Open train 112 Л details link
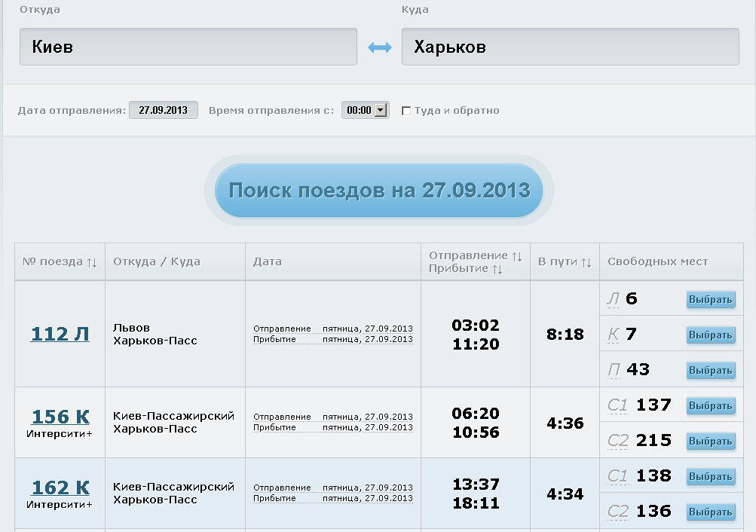 (x=60, y=334)
